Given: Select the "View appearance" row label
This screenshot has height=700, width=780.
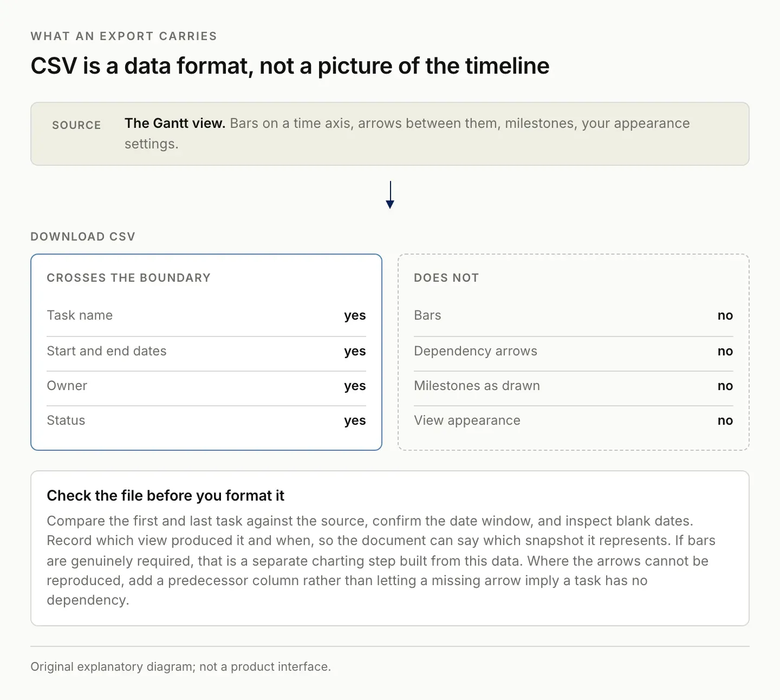Looking at the screenshot, I should 467,420.
